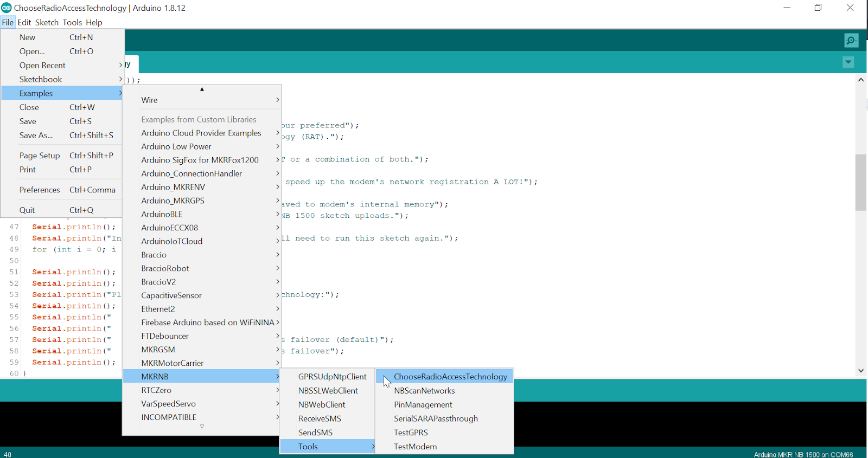The height and width of the screenshot is (458, 868).
Task: Open the Edit menu
Action: (x=24, y=22)
